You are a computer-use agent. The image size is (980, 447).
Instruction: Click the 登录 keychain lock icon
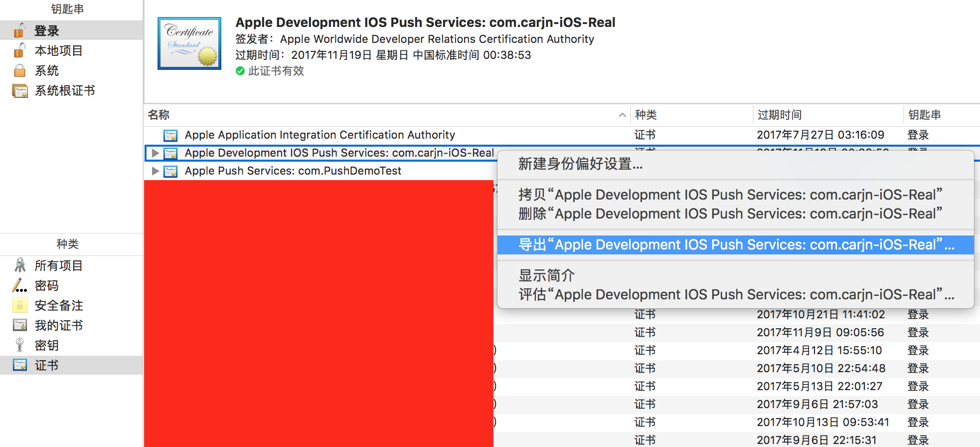(19, 30)
